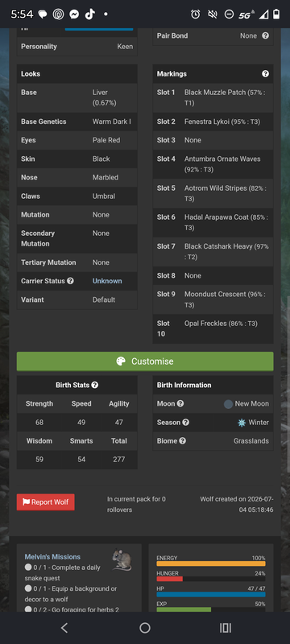Tap the Android home circle button
The width and height of the screenshot is (290, 644).
[x=145, y=628]
